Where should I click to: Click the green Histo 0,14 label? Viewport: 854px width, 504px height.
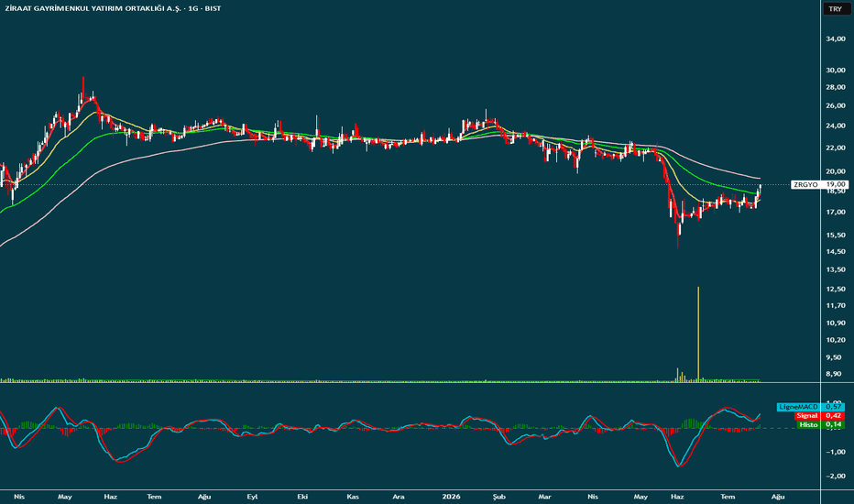coord(821,424)
